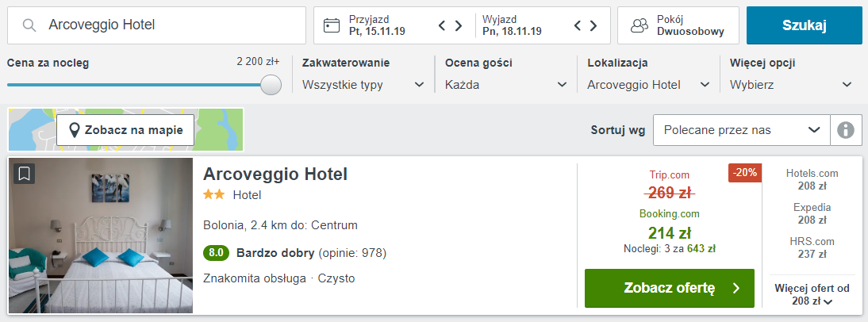Open the Sortuj wg Polecane przez nas dropdown

pos(742,130)
